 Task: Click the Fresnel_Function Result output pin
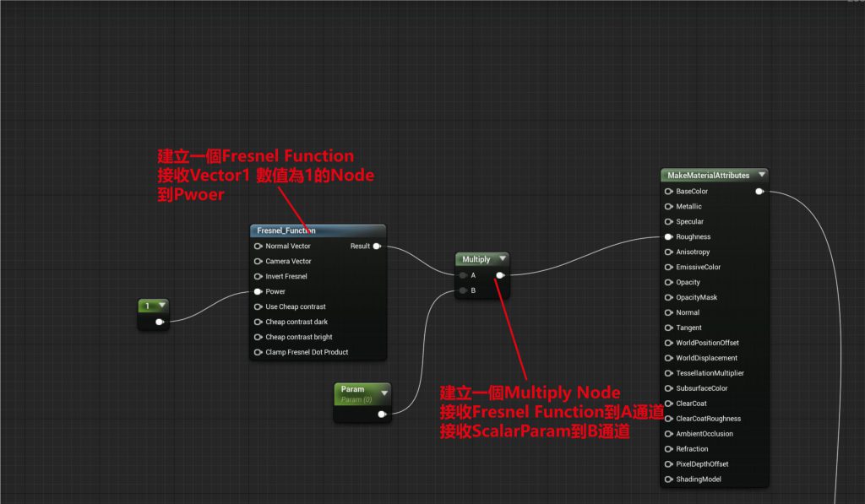point(376,247)
